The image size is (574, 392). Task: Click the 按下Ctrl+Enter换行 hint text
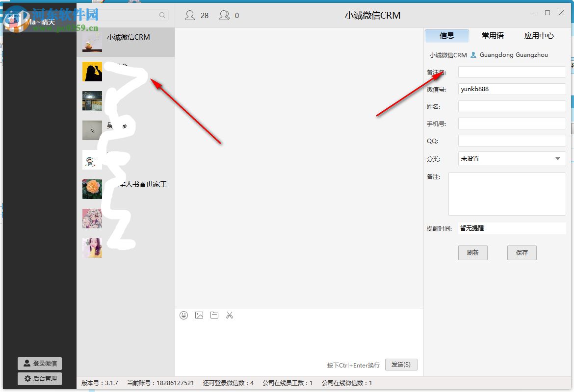click(x=353, y=366)
